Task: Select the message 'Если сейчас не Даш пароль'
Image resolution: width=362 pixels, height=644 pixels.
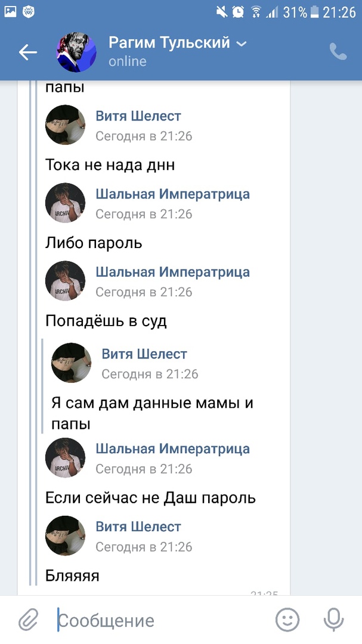Action: [x=150, y=497]
